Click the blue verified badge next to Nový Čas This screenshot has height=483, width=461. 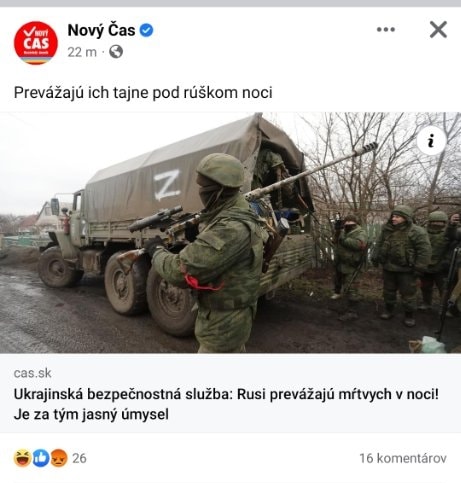(146, 30)
